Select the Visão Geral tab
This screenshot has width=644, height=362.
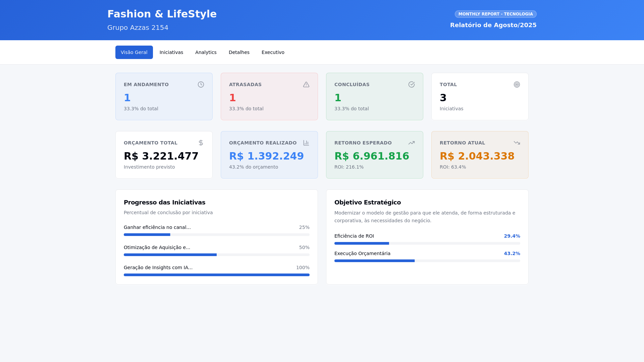coord(134,52)
